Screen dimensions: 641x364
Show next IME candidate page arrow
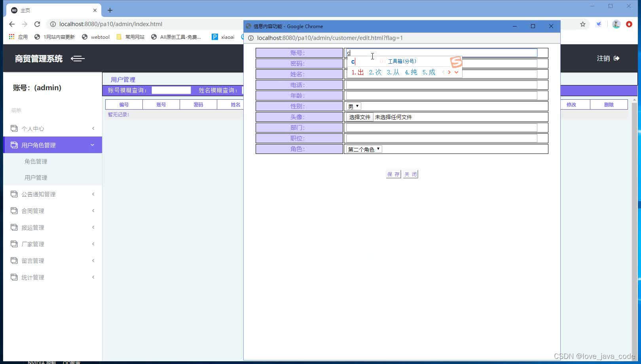(449, 72)
